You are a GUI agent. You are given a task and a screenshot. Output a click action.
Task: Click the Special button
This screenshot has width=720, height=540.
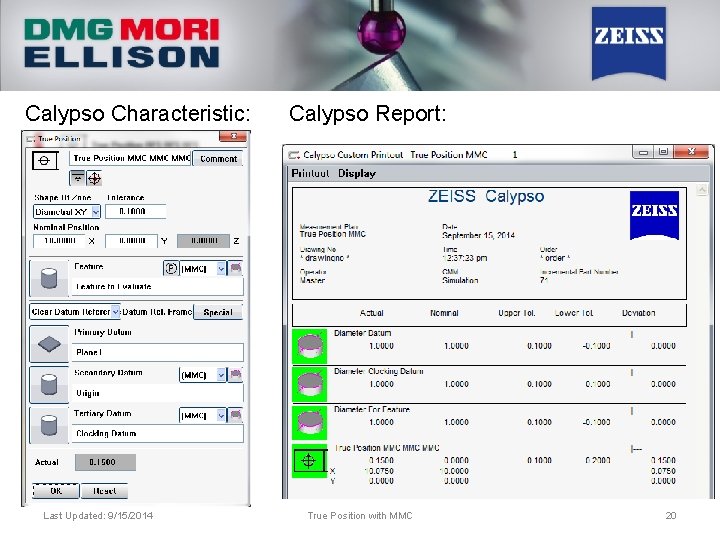[x=218, y=312]
